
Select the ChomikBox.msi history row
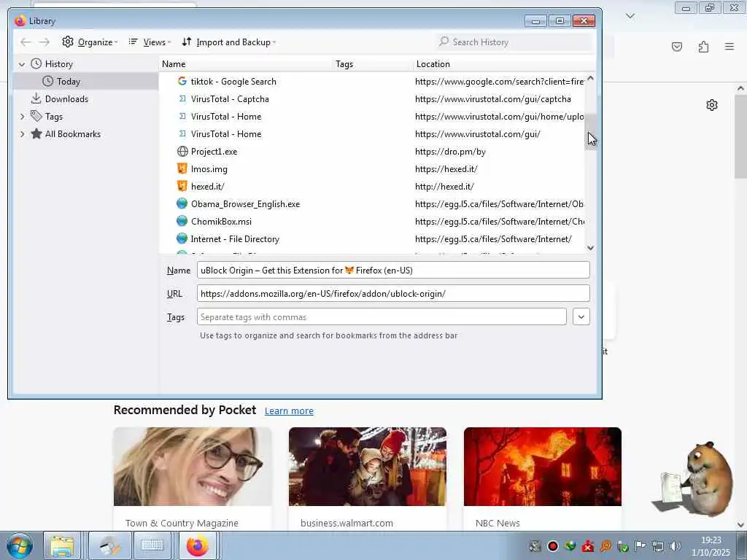coord(371,222)
